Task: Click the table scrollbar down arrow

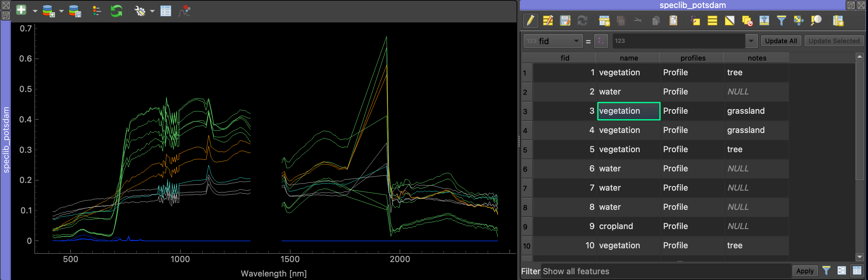Action: point(860,257)
